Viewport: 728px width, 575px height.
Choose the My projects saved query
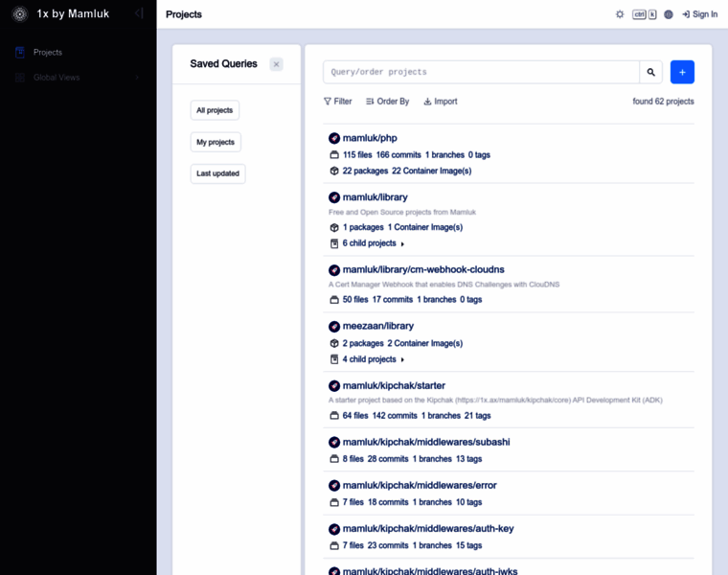click(x=216, y=142)
